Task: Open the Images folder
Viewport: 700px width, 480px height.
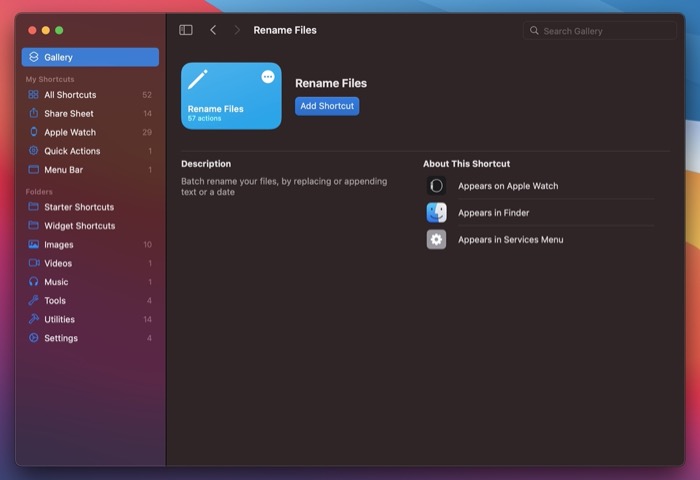Action: [90, 244]
